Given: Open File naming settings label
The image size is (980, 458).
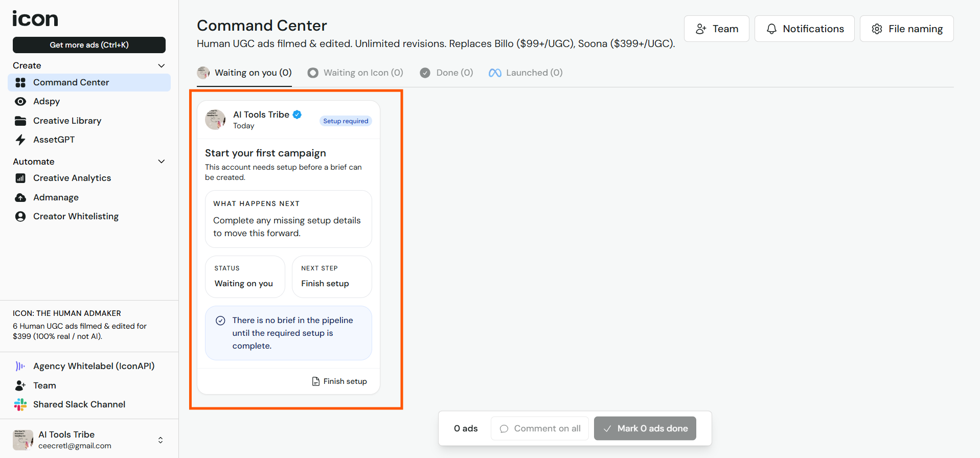Looking at the screenshot, I should coord(916,29).
